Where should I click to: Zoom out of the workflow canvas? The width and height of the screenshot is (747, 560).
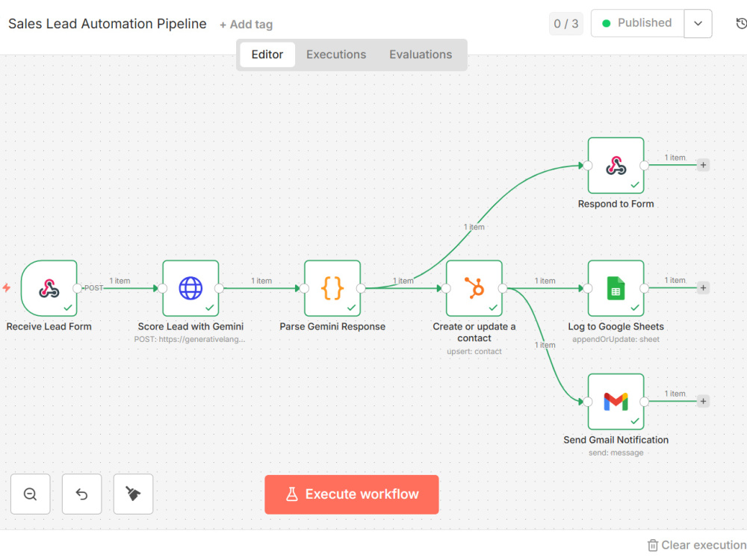coord(31,494)
